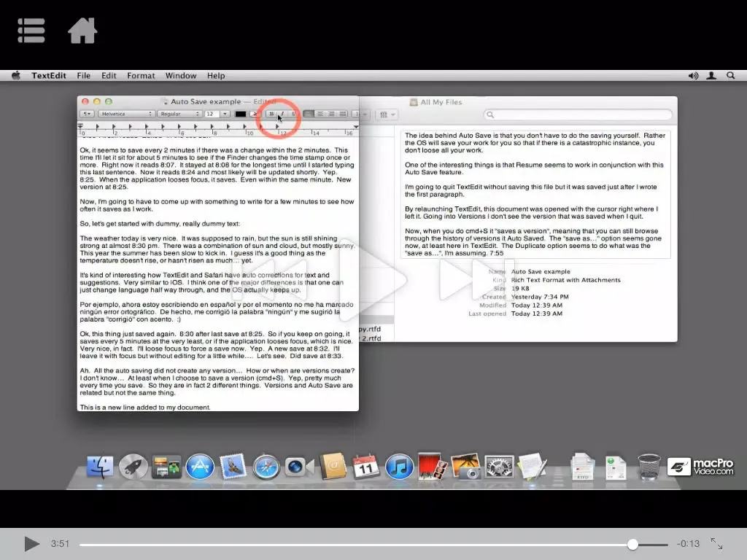The width and height of the screenshot is (747, 560).
Task: Toggle Italic formatting
Action: tap(282, 114)
